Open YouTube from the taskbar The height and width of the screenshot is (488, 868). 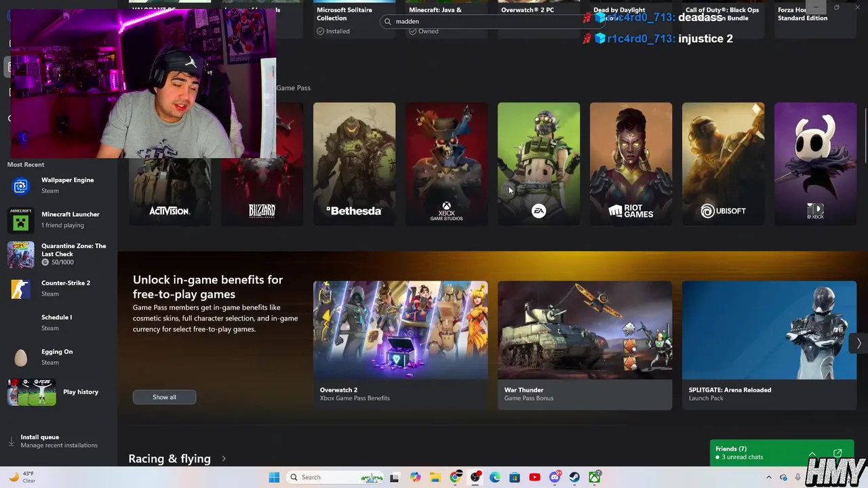click(534, 477)
